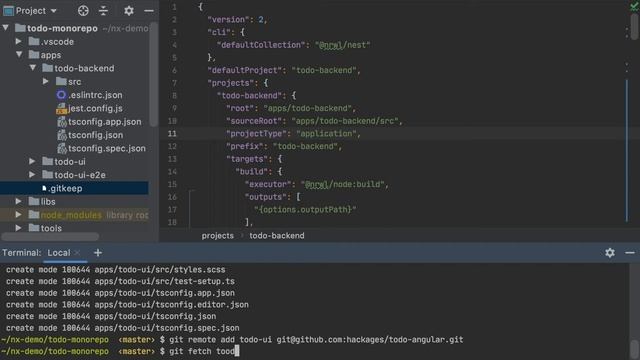The height and width of the screenshot is (360, 640).
Task: Click "executor" key on line 15
Action: (269, 184)
